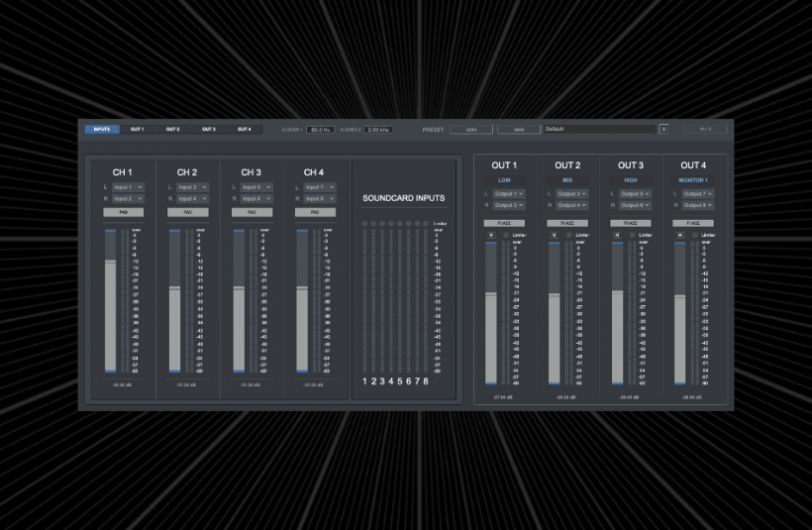Click the preset SAVE button
This screenshot has width=812, height=530.
(519, 129)
